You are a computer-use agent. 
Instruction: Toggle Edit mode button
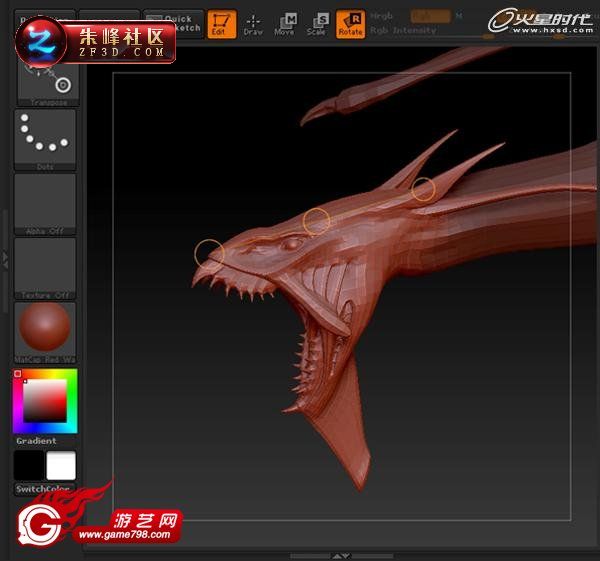(x=222, y=24)
